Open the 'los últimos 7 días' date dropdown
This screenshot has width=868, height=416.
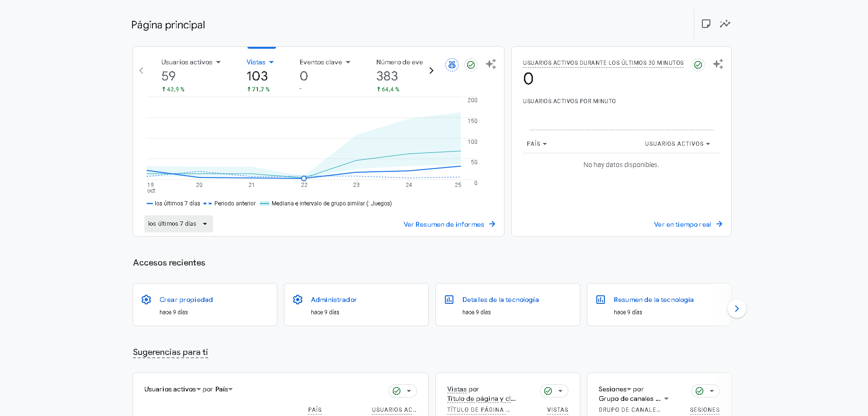178,224
